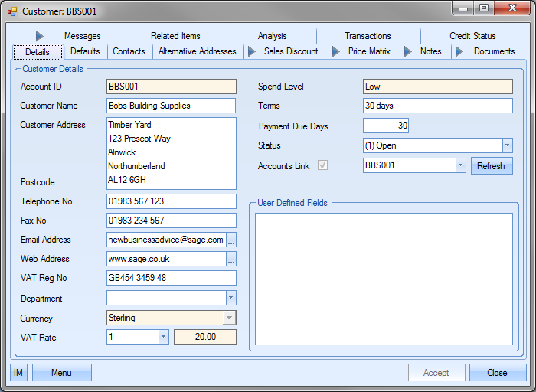536x392 pixels.
Task: Open the Credit Status tab
Action: coord(472,36)
